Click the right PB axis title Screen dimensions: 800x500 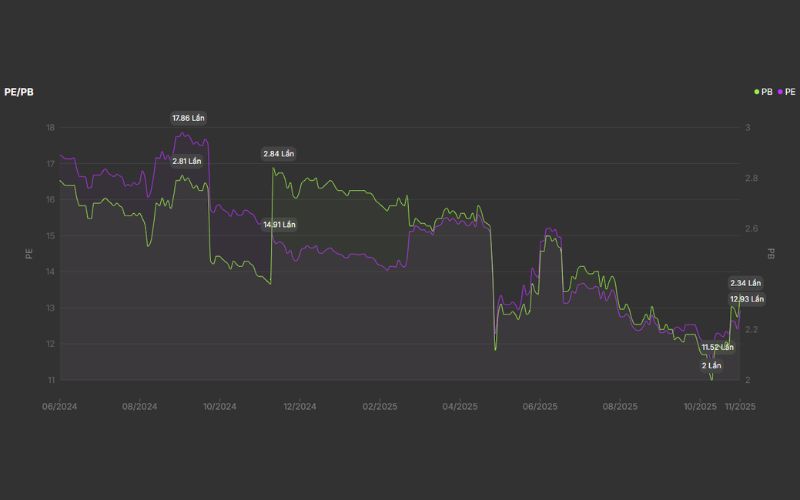(x=770, y=253)
